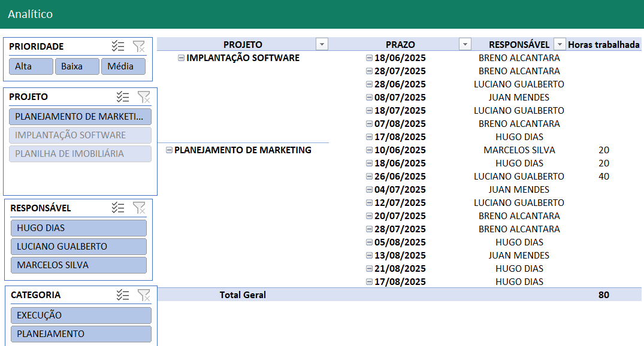Open the RESPONSÁVEL column filter dropdown

pyautogui.click(x=560, y=44)
